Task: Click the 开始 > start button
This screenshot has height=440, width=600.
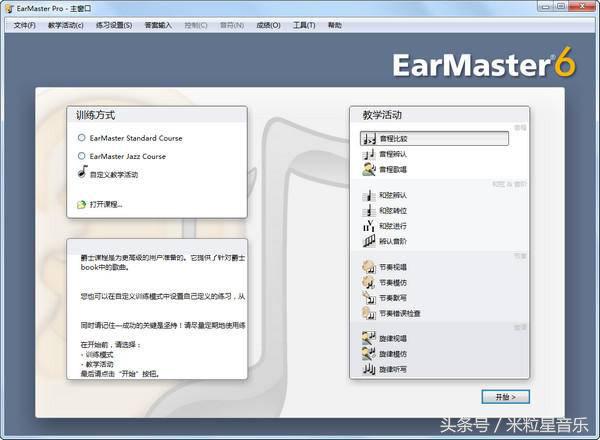Action: 505,397
